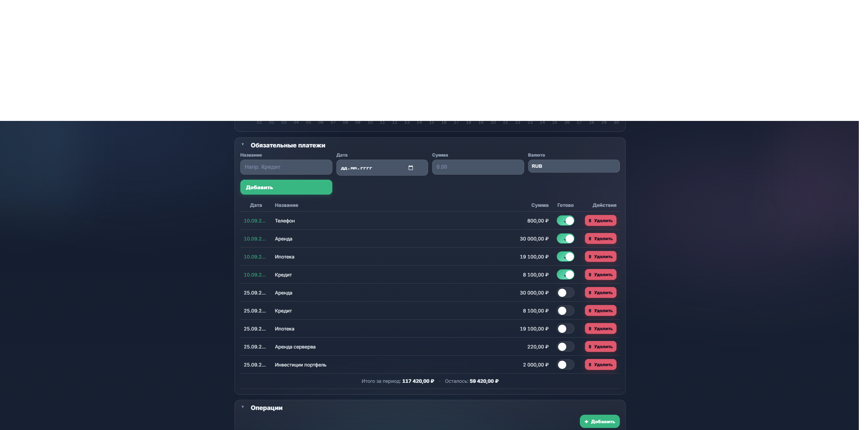Open calendar picker in Дата field

pyautogui.click(x=410, y=168)
